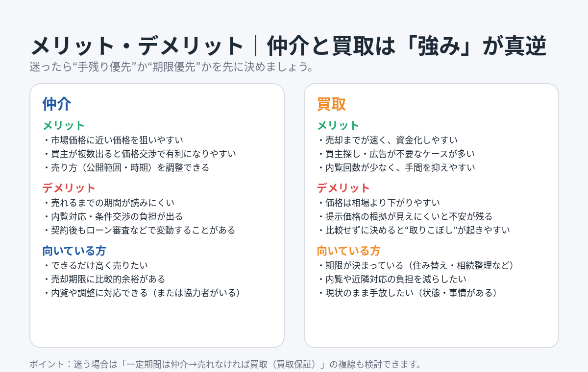Click the red デメリット heading under 買取
Screen dimensions: 588x372
(x=343, y=188)
